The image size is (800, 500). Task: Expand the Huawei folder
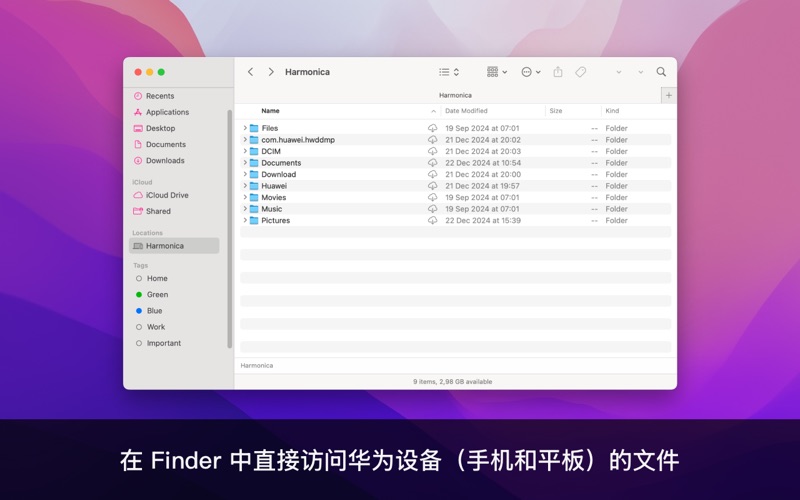pyautogui.click(x=245, y=186)
